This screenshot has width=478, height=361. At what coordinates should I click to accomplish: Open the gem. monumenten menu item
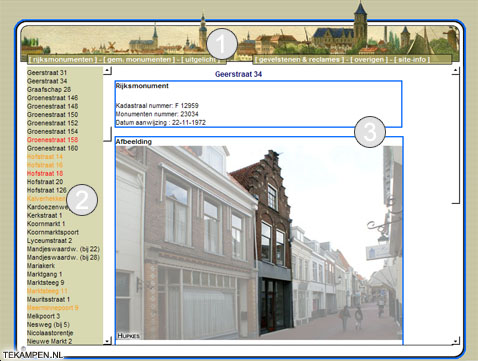pyautogui.click(x=139, y=60)
